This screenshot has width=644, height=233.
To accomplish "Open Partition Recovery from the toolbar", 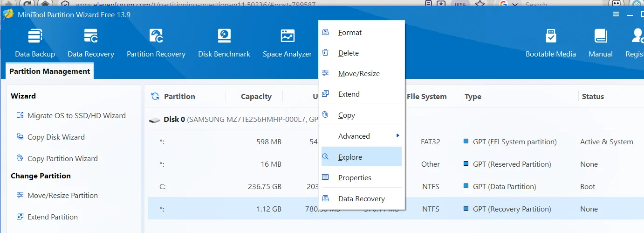I will [156, 43].
